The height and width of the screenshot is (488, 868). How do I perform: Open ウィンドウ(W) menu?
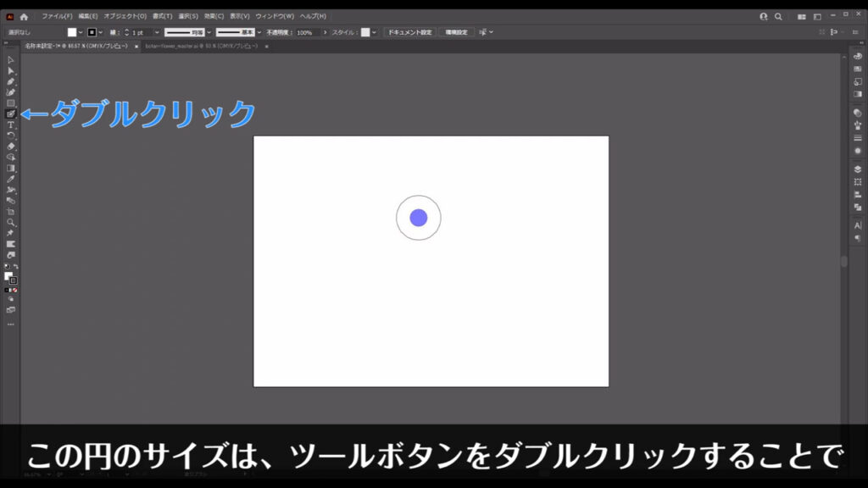[275, 17]
